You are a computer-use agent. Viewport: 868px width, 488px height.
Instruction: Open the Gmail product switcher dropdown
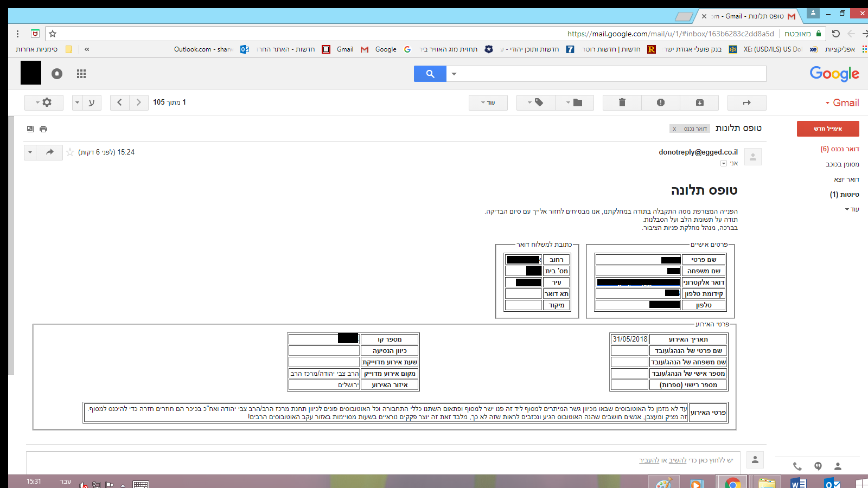pyautogui.click(x=843, y=103)
